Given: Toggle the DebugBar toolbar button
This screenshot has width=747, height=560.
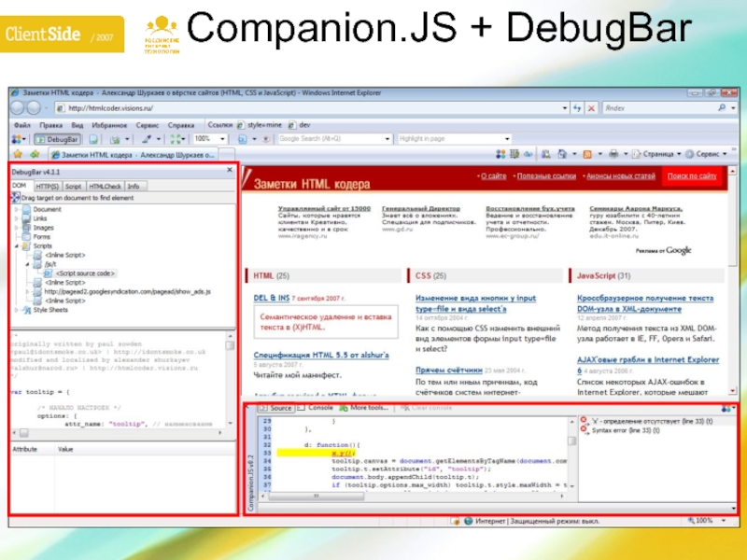Looking at the screenshot, I should coord(57,139).
